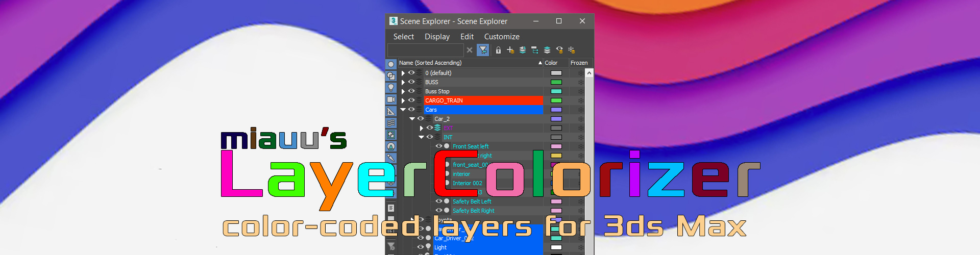This screenshot has width=980, height=255.
Task: Toggle the funnel filter button beside search
Action: (482, 50)
